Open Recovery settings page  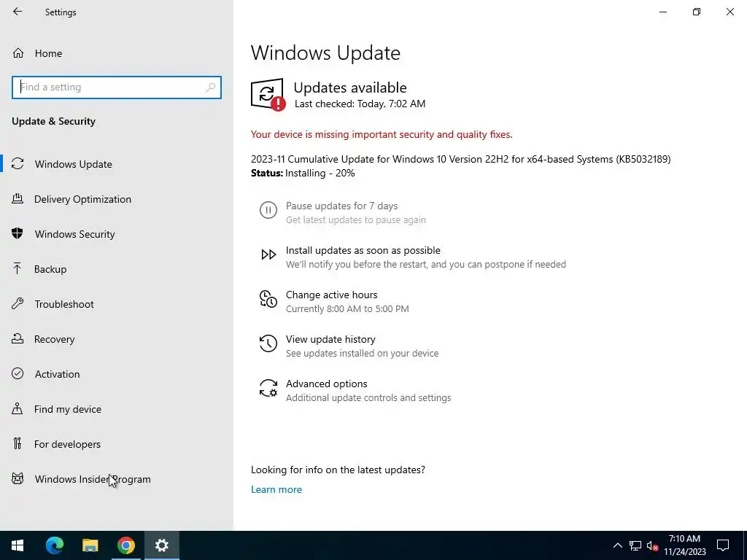tap(54, 339)
